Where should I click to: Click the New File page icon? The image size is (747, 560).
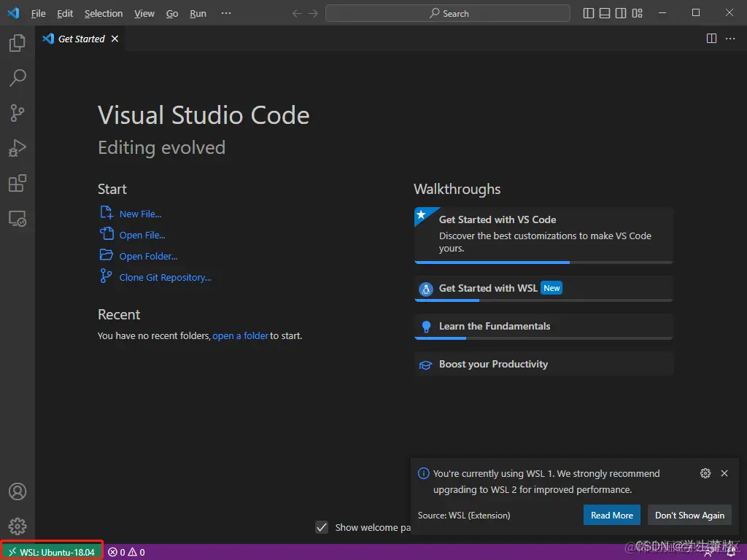point(107,212)
